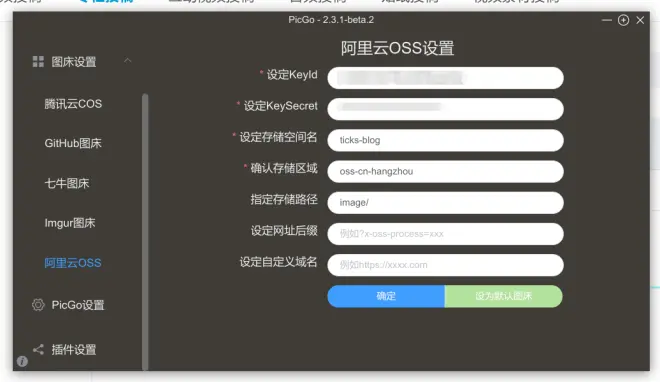
Task: Select GitHub图床 in the sidebar
Action: [x=73, y=143]
